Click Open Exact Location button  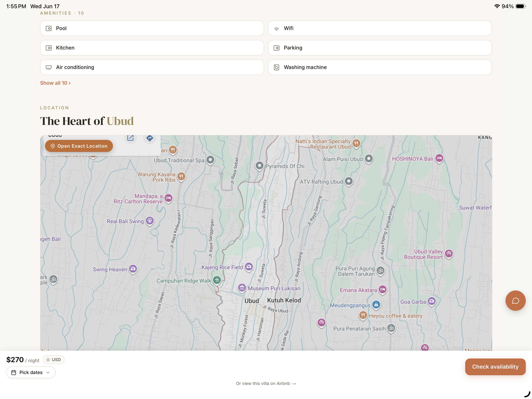tap(79, 146)
